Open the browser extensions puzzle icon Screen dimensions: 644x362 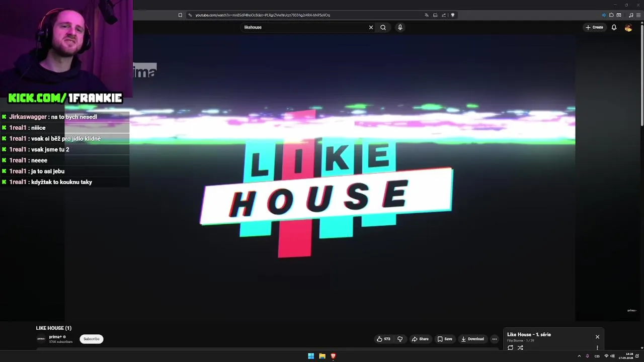[x=611, y=15]
